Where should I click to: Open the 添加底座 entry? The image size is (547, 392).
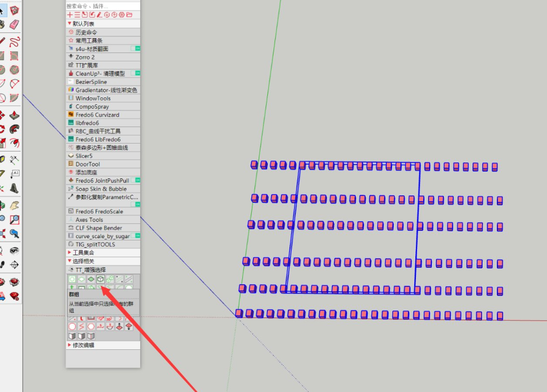click(103, 172)
